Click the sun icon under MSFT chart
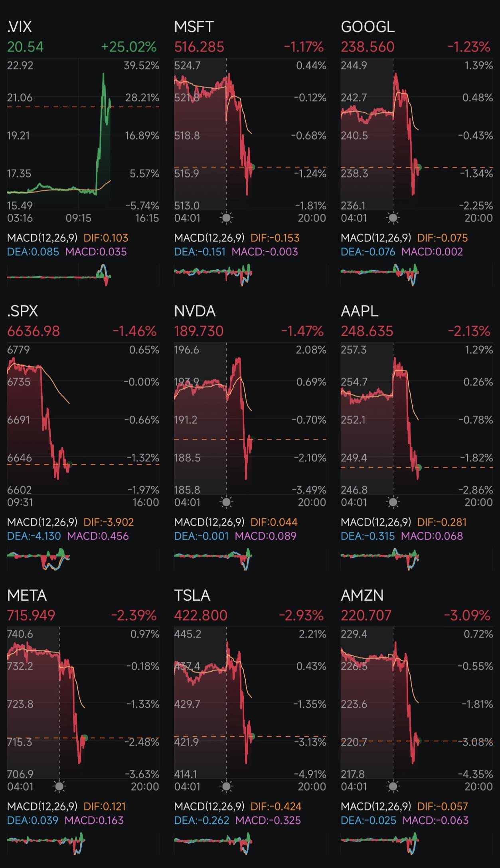The width and height of the screenshot is (500, 868). pyautogui.click(x=226, y=218)
